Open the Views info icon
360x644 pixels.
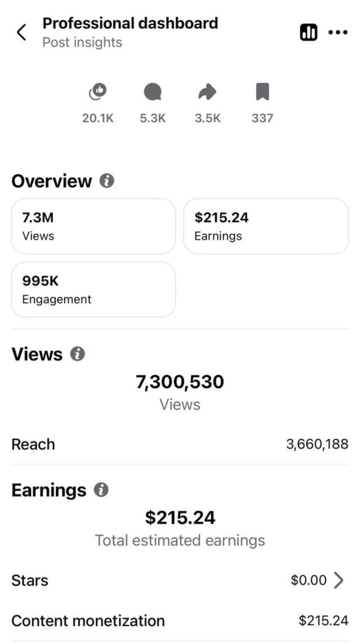(77, 354)
